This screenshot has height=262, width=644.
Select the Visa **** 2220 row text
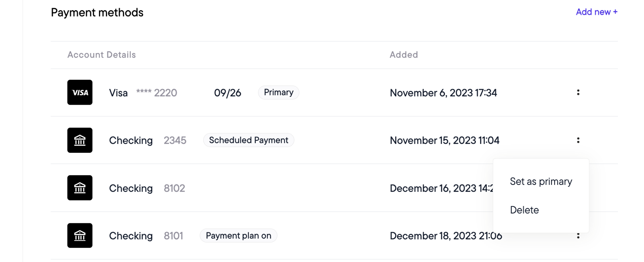(x=143, y=93)
